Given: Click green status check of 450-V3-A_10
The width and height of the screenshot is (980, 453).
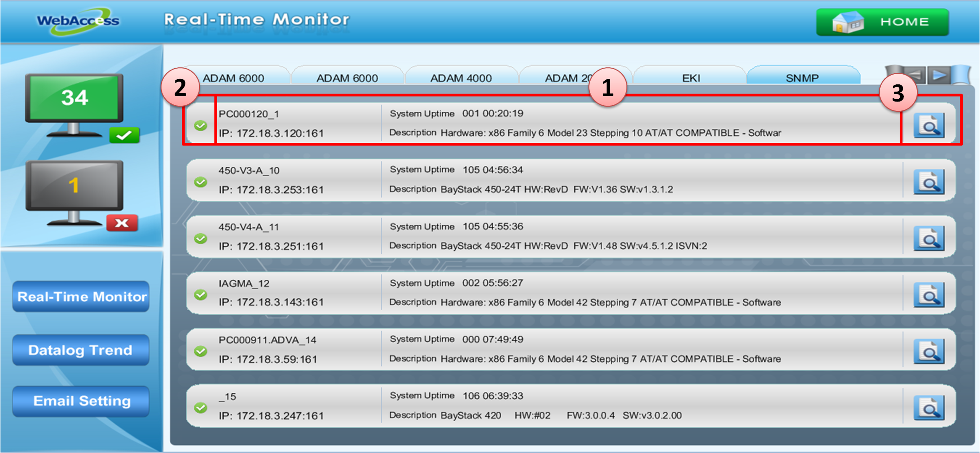Looking at the screenshot, I should click(x=200, y=182).
